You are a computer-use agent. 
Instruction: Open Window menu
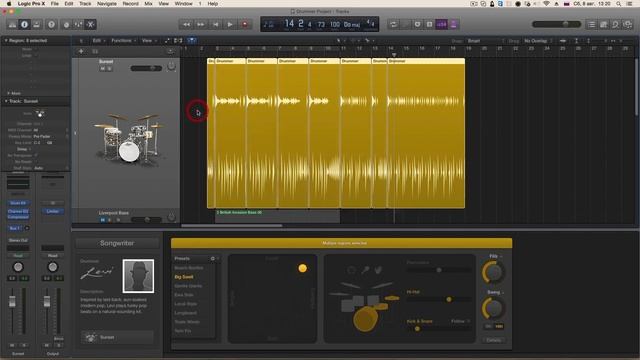tap(184, 4)
